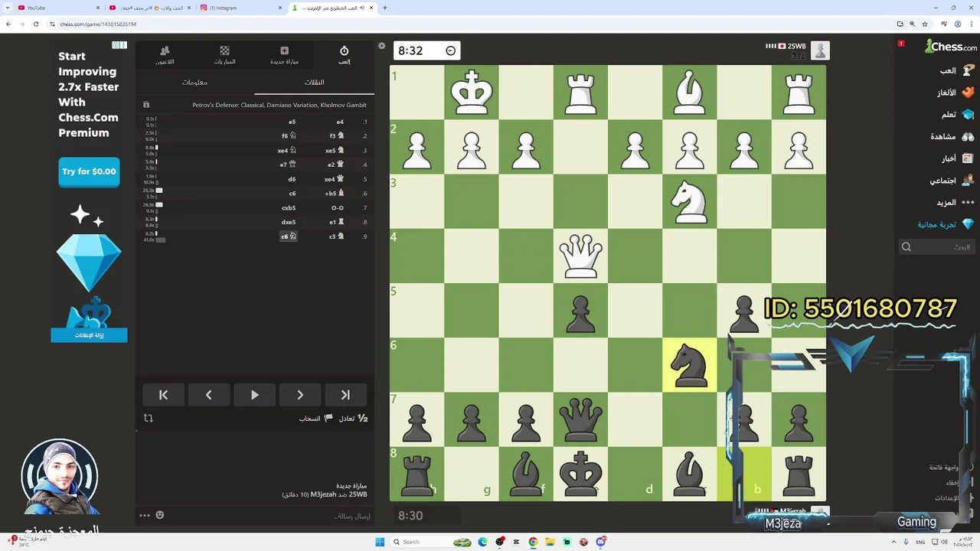Switch to the Play (العب) timer tab

click(344, 55)
